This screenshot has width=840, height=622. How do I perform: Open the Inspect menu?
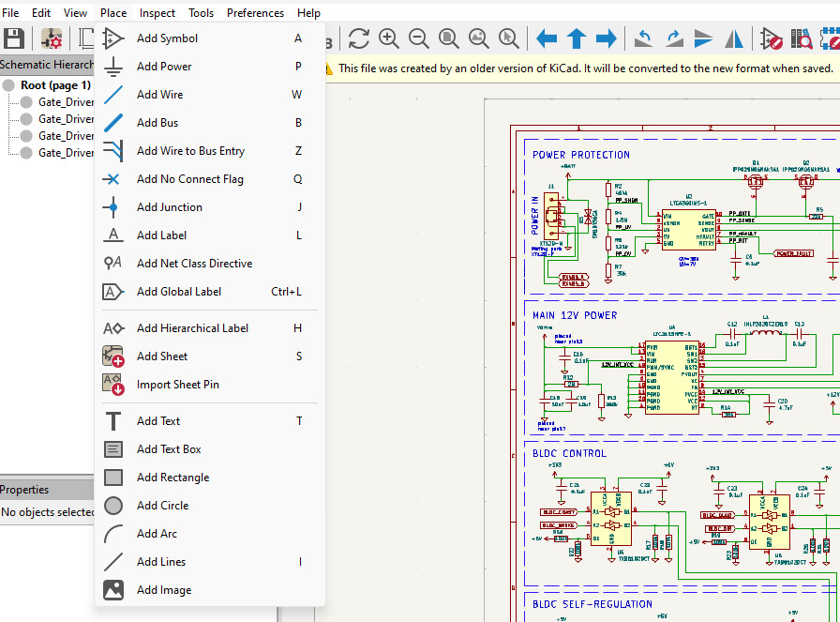(x=157, y=13)
